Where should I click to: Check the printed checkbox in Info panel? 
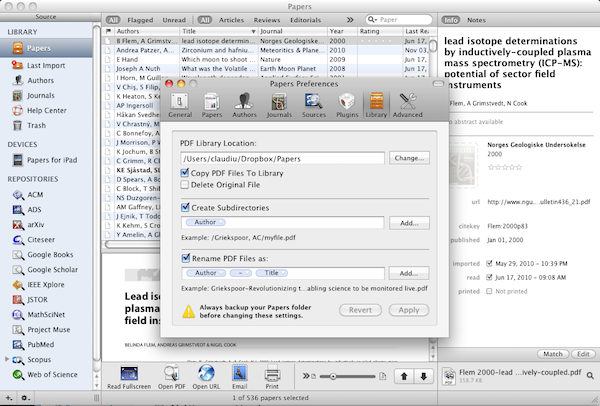pyautogui.click(x=489, y=291)
